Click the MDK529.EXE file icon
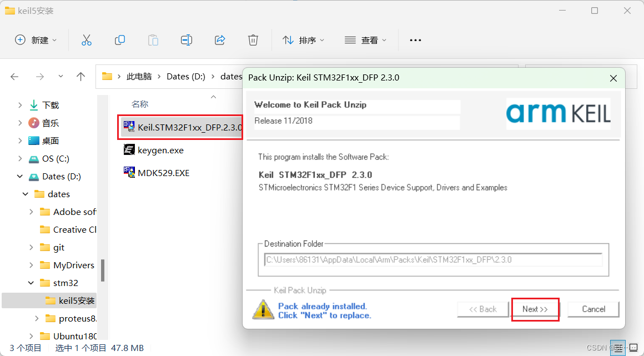 pos(129,172)
